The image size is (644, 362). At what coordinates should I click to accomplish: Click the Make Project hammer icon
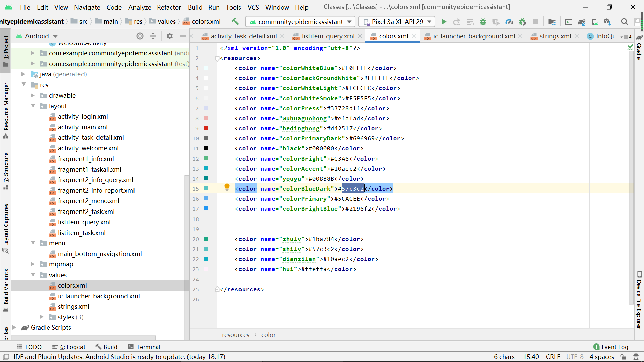coord(235,22)
